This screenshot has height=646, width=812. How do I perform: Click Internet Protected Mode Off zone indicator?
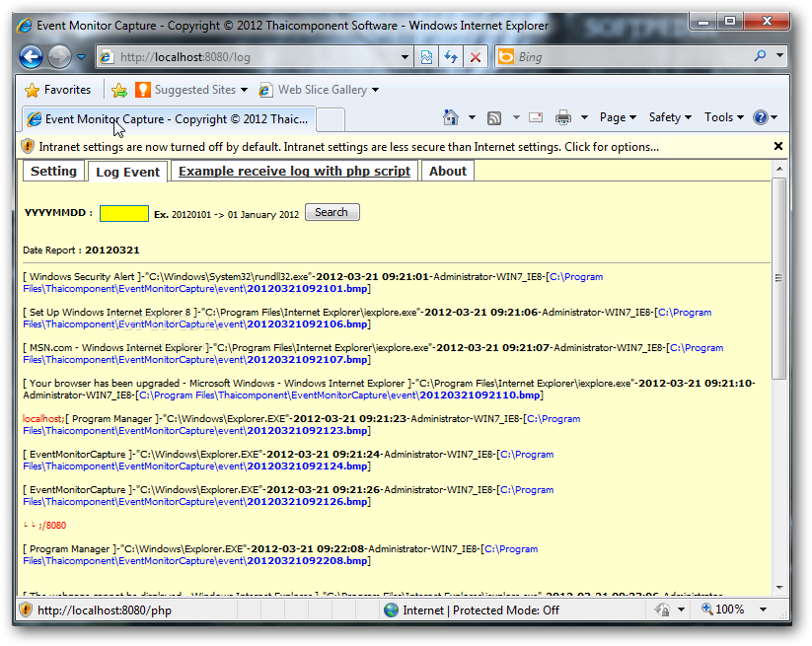[x=473, y=610]
